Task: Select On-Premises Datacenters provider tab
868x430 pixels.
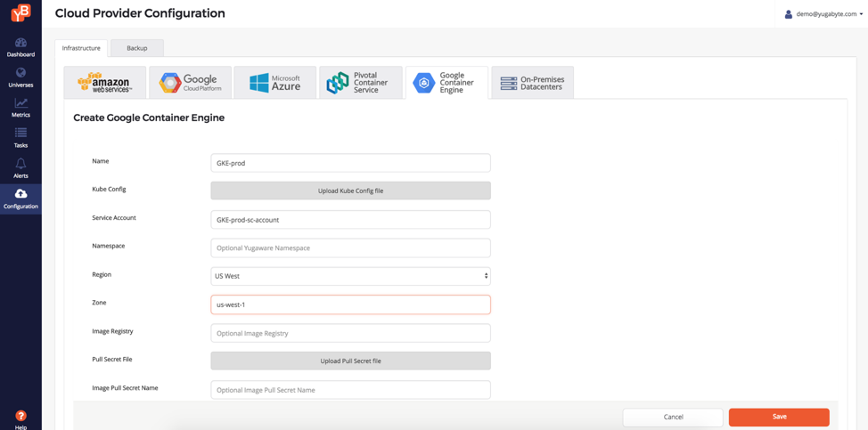Action: (x=532, y=83)
